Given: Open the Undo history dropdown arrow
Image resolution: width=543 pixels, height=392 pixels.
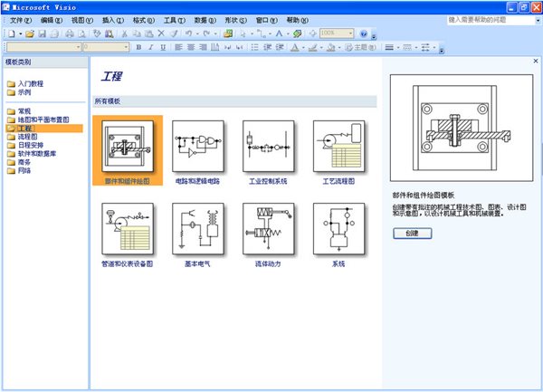Looking at the screenshot, I should click(197, 33).
